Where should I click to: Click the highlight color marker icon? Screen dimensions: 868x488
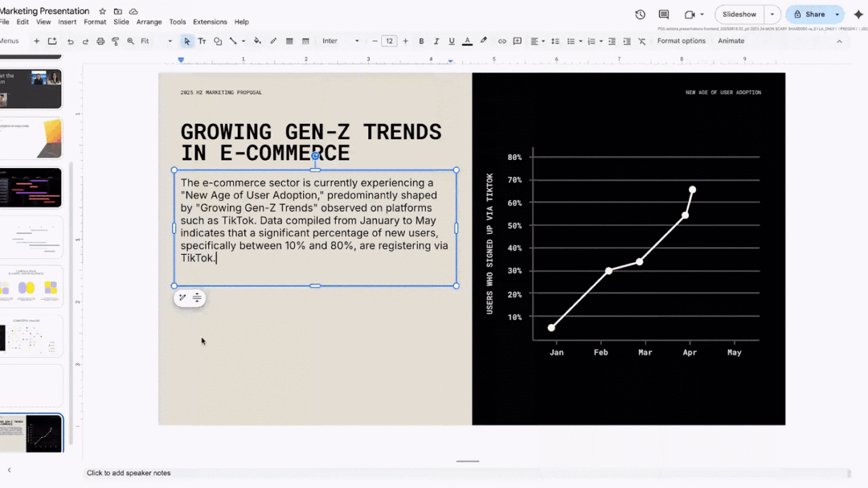tap(484, 41)
